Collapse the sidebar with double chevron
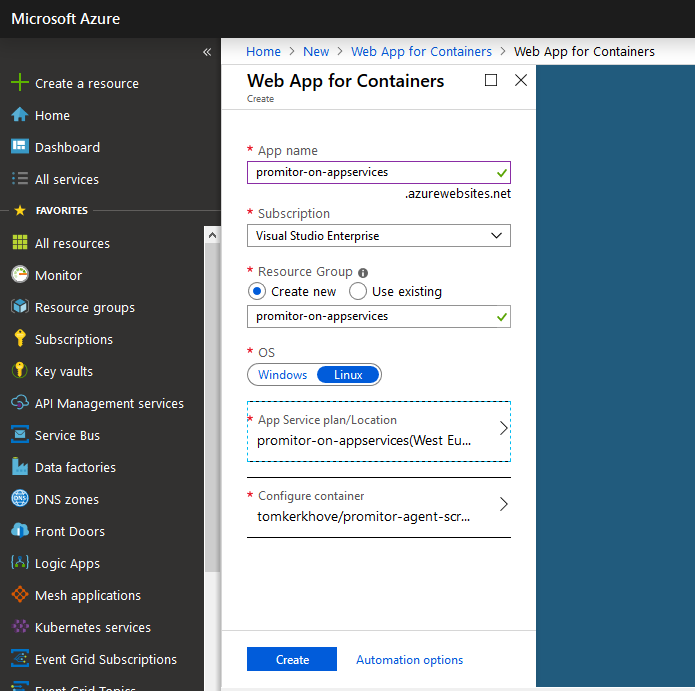Viewport: 695px width, 691px height. click(x=207, y=52)
